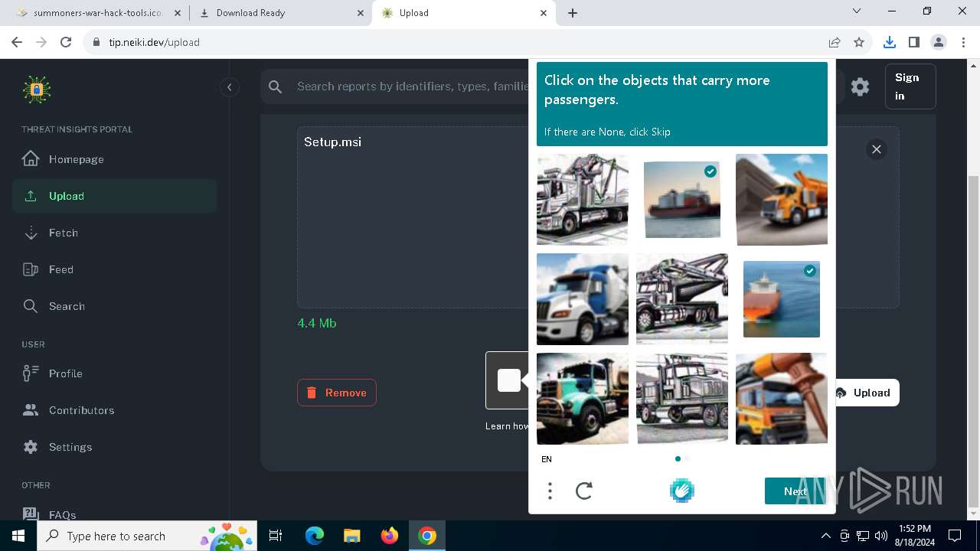980x551 pixels.
Task: Open FAQs in the sidebar
Action: (114, 514)
